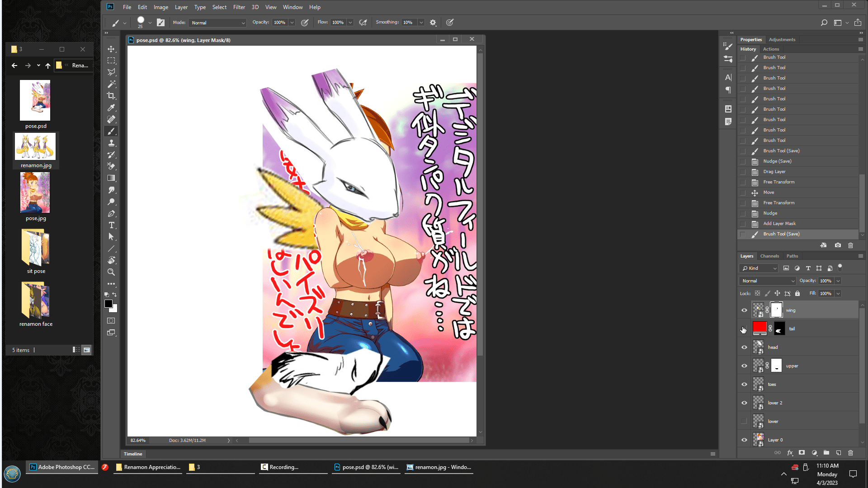The image size is (868, 488).
Task: Click the foreground color swatch
Action: coord(108,304)
